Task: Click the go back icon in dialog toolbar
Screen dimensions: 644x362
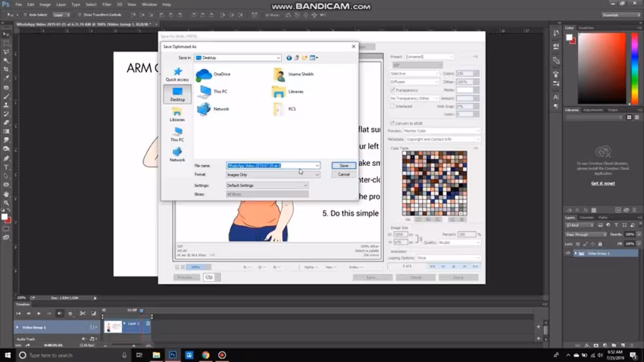Action: click(x=289, y=58)
